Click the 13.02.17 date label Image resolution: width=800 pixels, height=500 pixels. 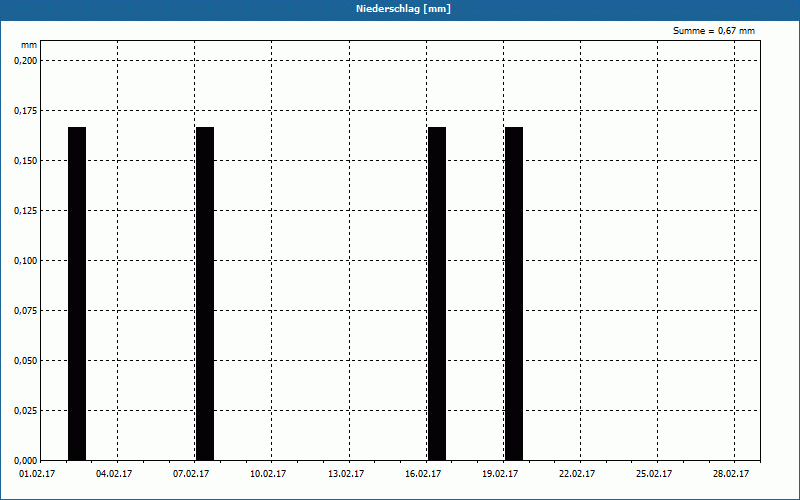coord(346,474)
